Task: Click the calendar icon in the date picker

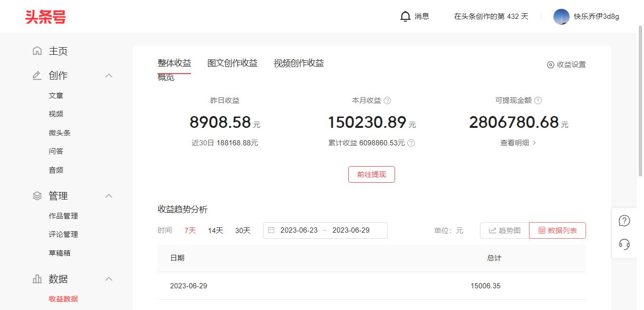Action: 271,230
